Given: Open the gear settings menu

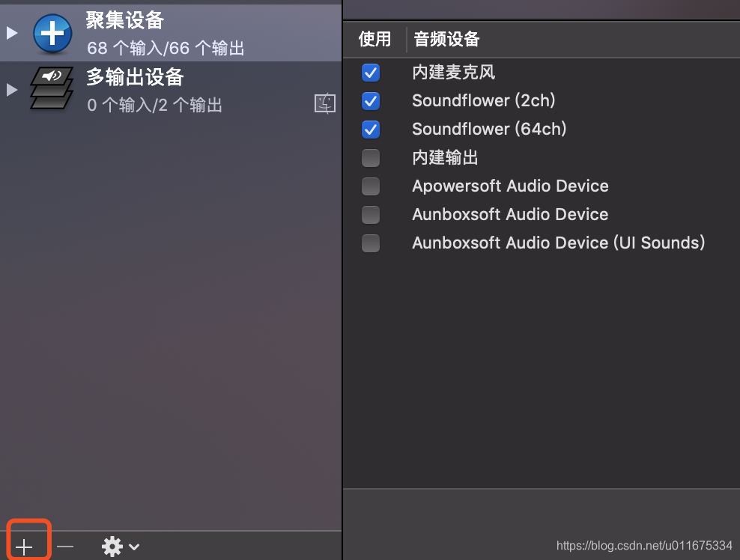Looking at the screenshot, I should pos(120,547).
